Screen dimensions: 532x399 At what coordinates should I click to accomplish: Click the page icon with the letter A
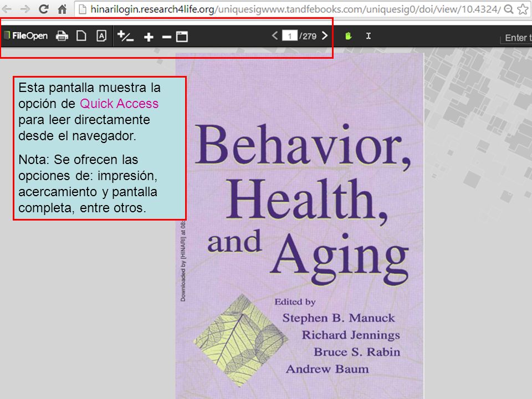point(101,35)
